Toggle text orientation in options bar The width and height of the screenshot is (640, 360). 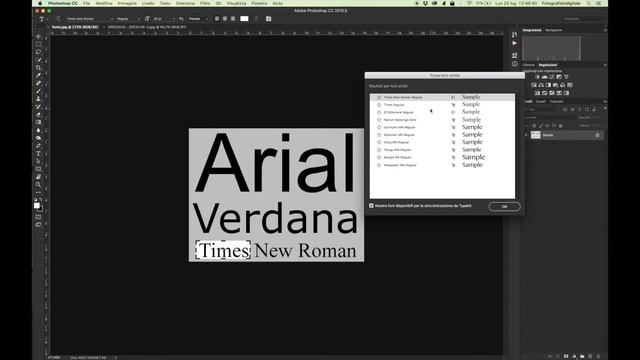coord(58,19)
